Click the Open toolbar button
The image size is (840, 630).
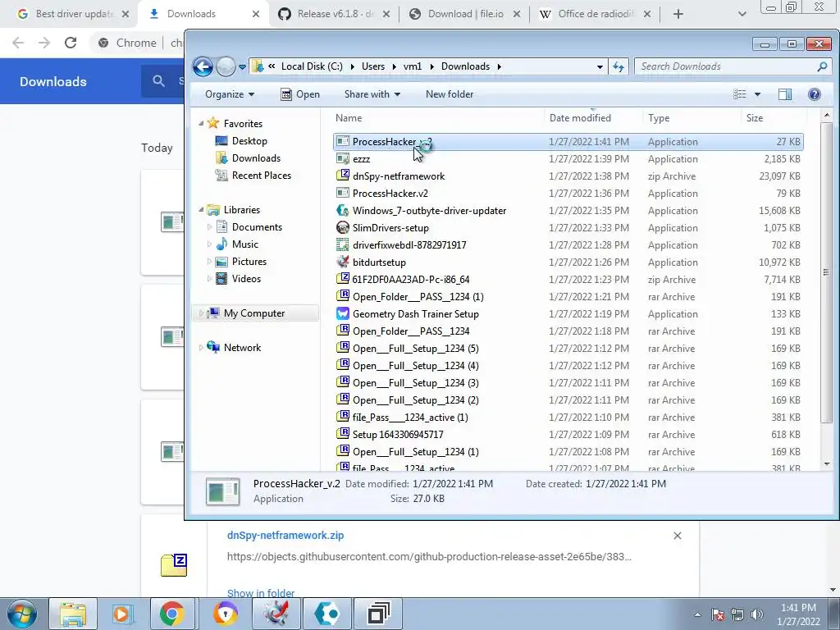(x=300, y=94)
